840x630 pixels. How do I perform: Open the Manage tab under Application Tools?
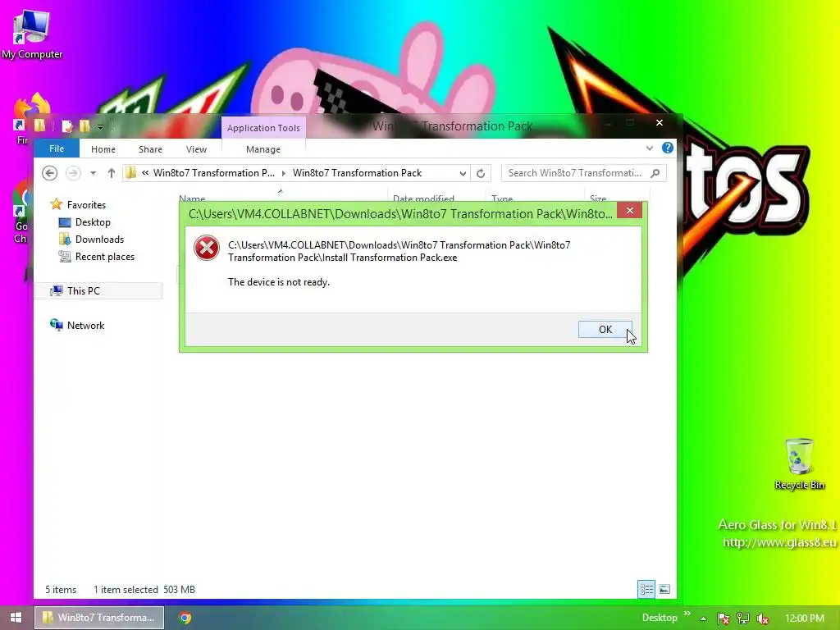point(263,149)
